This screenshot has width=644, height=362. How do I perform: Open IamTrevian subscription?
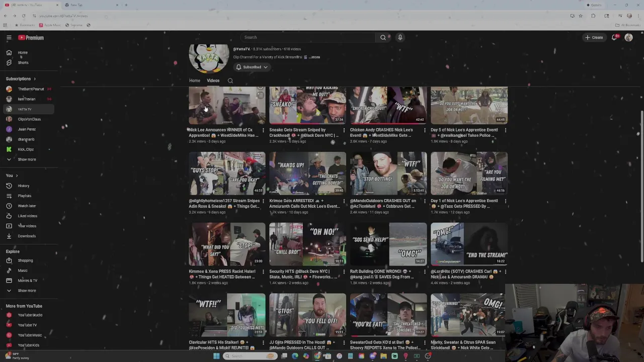click(x=27, y=99)
